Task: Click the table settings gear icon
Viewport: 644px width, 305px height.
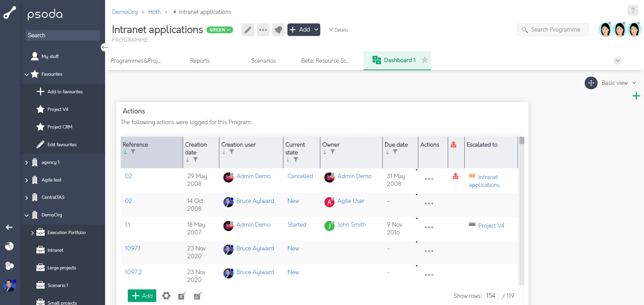Action: [166, 296]
